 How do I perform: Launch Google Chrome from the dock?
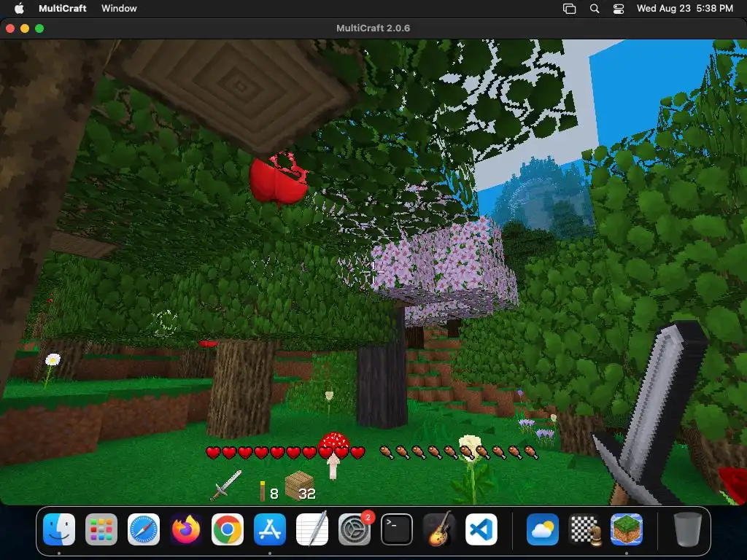click(x=228, y=529)
